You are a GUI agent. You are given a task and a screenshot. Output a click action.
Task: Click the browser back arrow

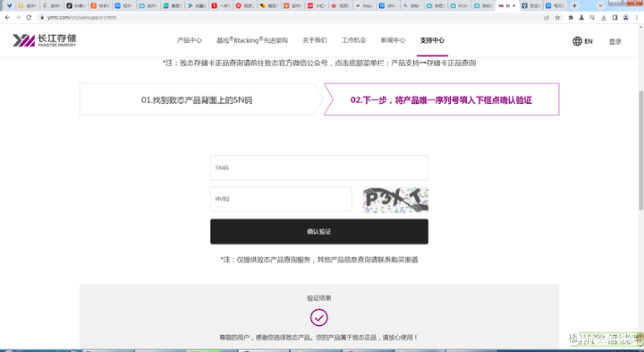point(7,18)
